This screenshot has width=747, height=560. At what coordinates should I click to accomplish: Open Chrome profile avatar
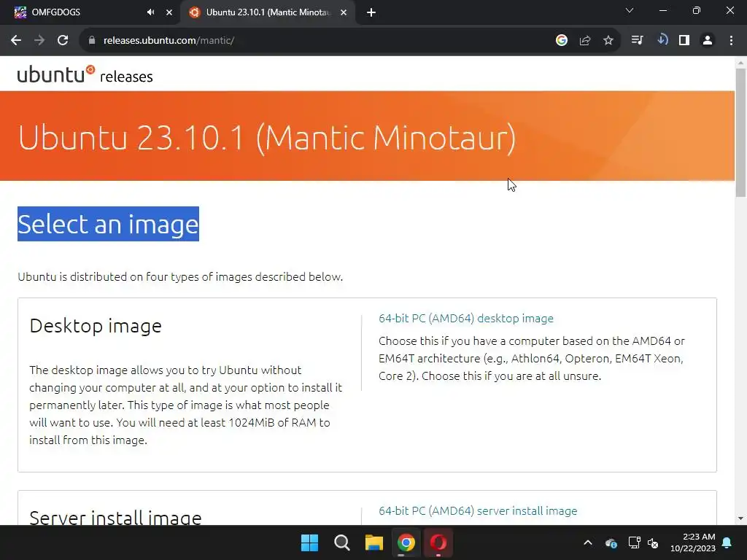[708, 41]
